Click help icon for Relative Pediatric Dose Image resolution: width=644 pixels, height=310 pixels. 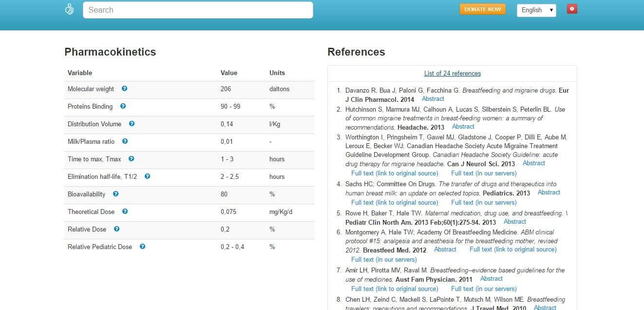(x=143, y=247)
